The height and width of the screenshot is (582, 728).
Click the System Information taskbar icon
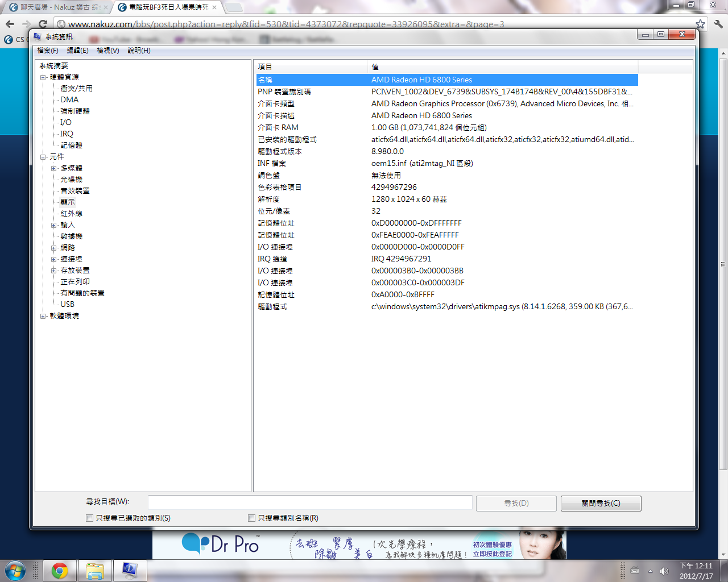130,571
